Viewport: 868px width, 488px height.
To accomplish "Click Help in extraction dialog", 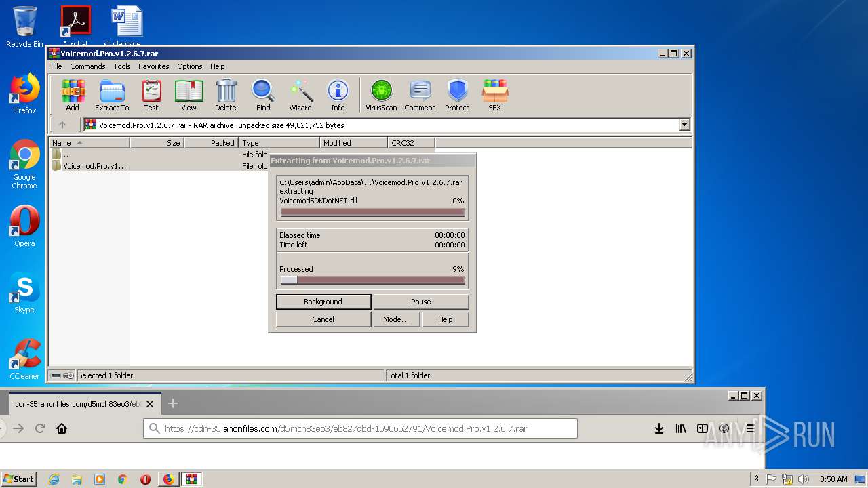I will (445, 319).
